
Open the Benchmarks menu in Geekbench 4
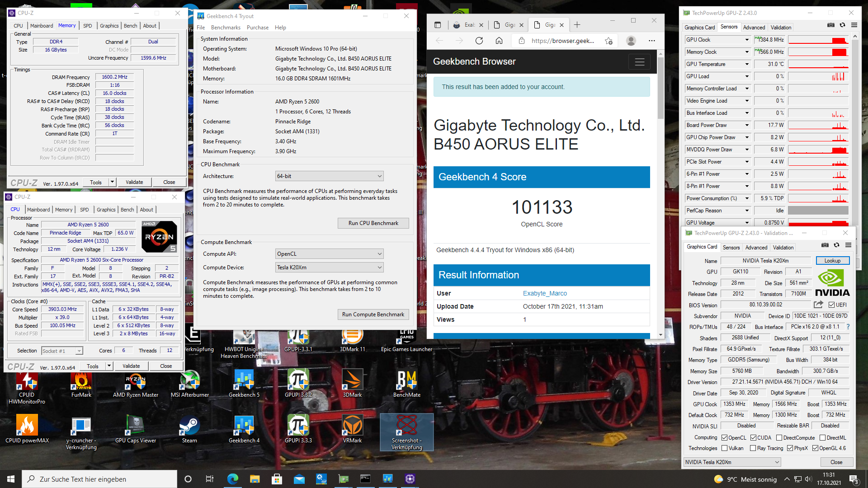coord(226,28)
